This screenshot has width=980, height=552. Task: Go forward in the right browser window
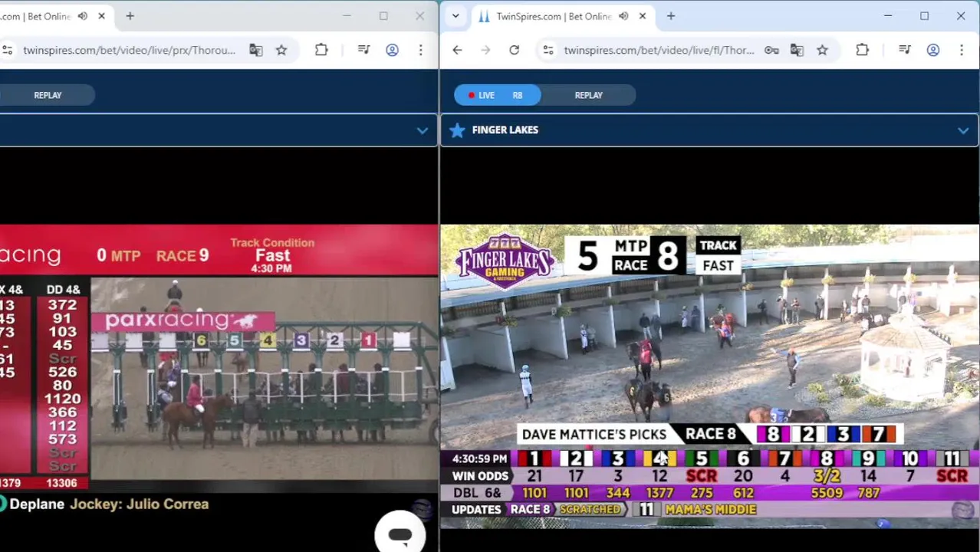click(485, 50)
